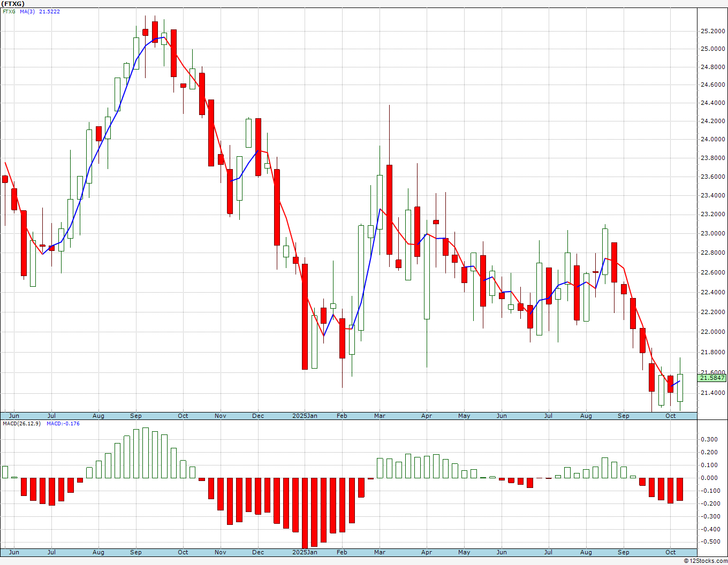
Task: Click 2025Jan on the price chart axis
Action: click(x=305, y=416)
